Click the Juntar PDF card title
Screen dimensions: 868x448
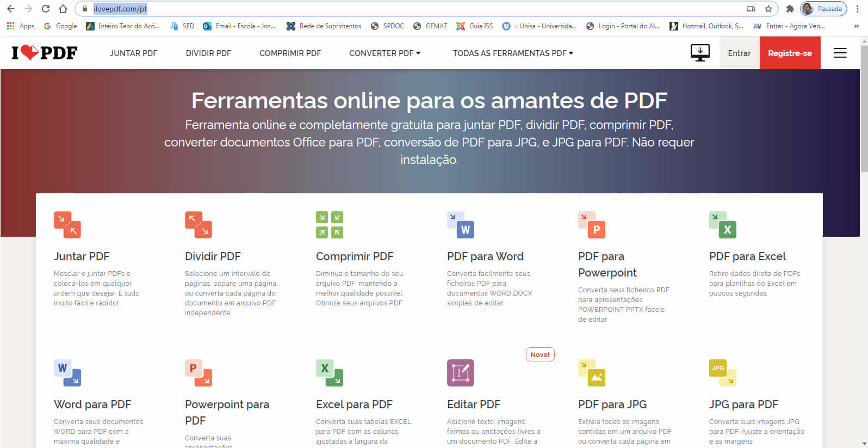[82, 256]
